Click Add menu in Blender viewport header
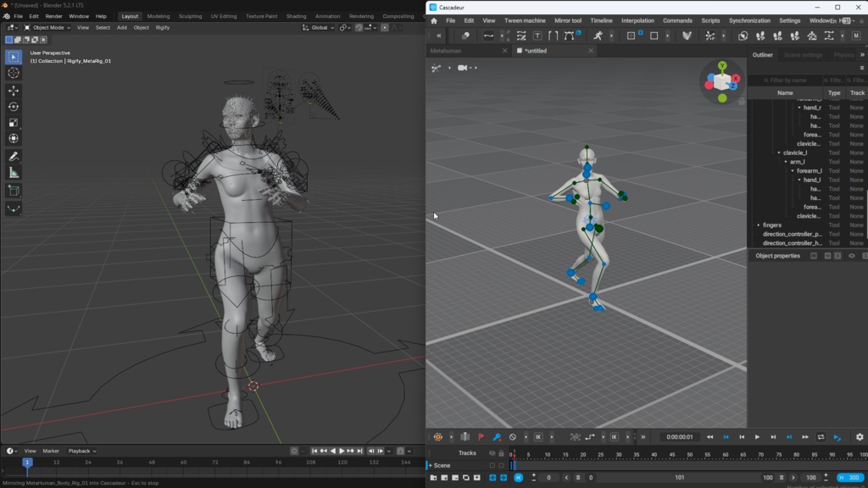868x488 pixels. (121, 28)
